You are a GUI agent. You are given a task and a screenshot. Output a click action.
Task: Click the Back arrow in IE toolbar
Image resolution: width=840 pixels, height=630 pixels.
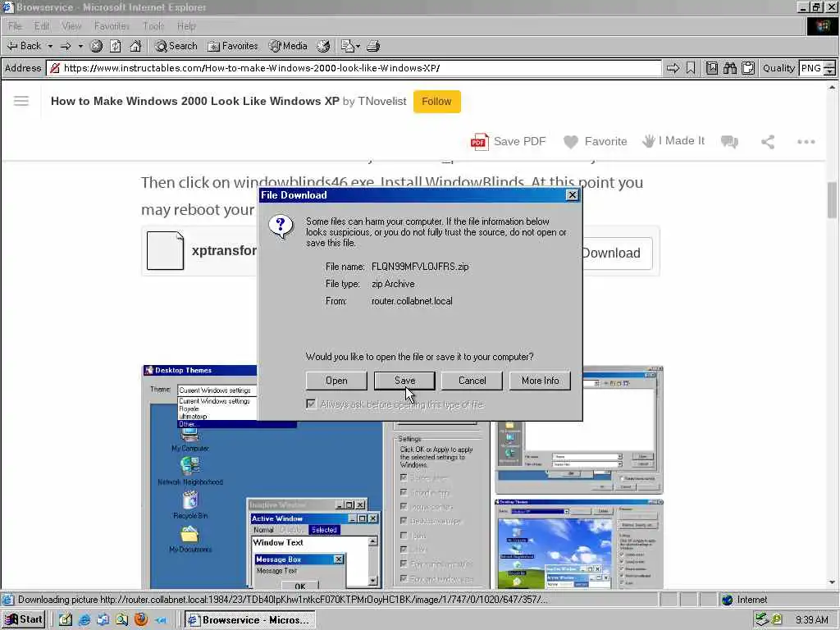pos(24,46)
